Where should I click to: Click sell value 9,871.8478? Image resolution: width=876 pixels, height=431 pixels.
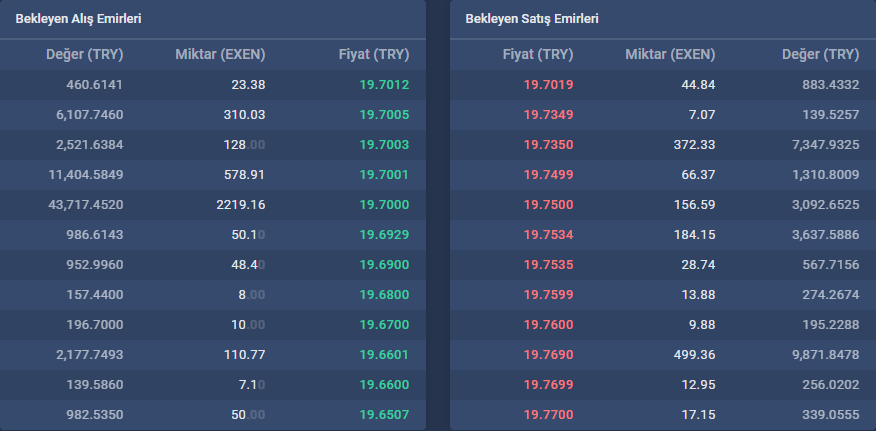click(x=826, y=355)
